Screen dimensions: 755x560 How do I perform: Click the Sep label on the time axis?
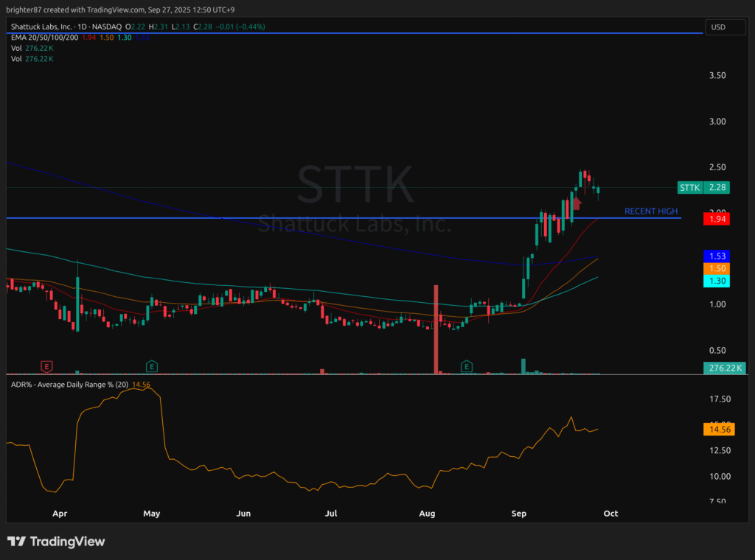[518, 514]
